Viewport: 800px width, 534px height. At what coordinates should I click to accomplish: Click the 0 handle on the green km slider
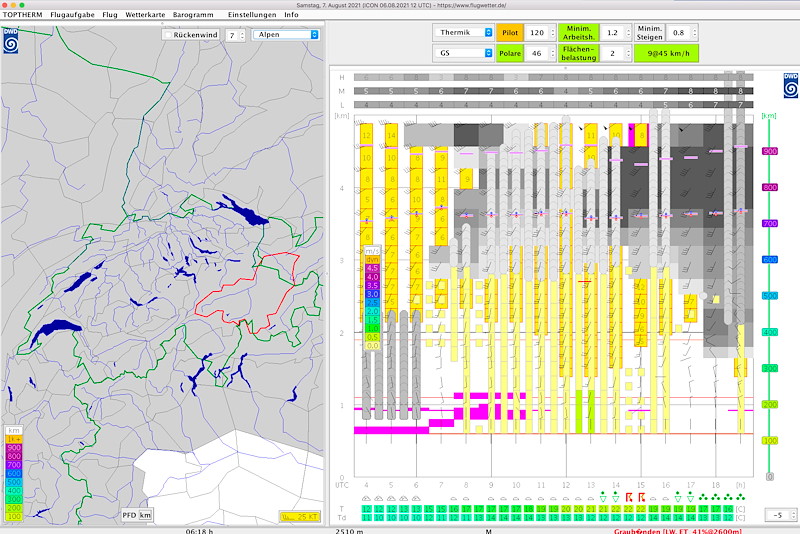(770, 476)
